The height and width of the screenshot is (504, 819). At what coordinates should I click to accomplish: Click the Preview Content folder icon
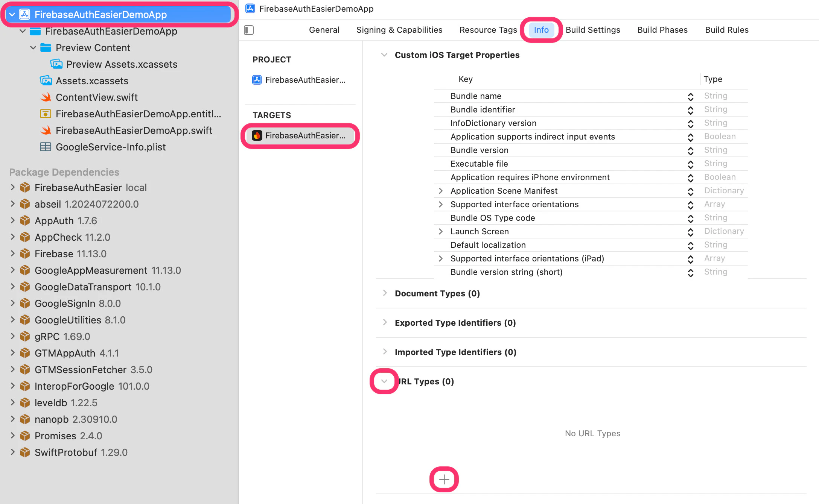pos(46,48)
